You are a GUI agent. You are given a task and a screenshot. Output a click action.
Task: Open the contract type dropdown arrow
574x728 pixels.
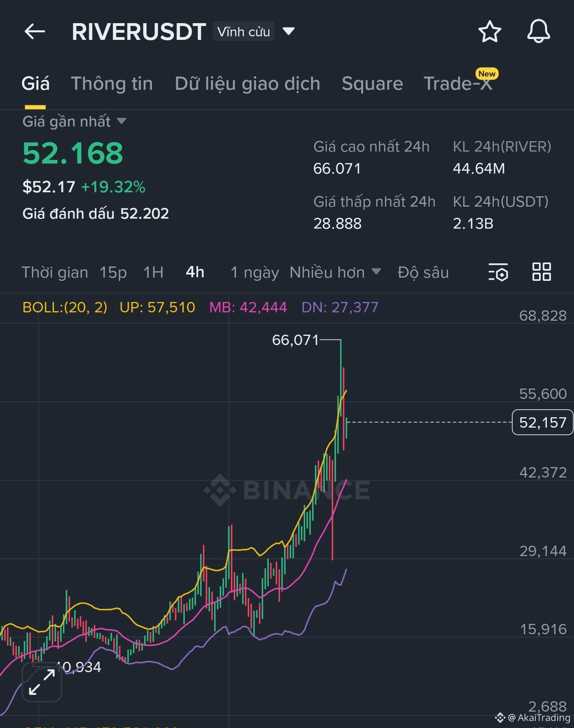(288, 31)
